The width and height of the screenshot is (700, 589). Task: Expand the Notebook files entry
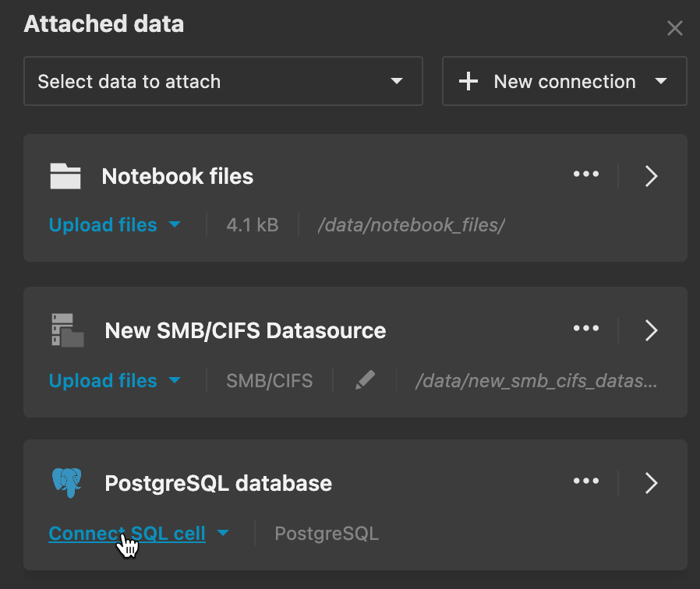coord(652,176)
